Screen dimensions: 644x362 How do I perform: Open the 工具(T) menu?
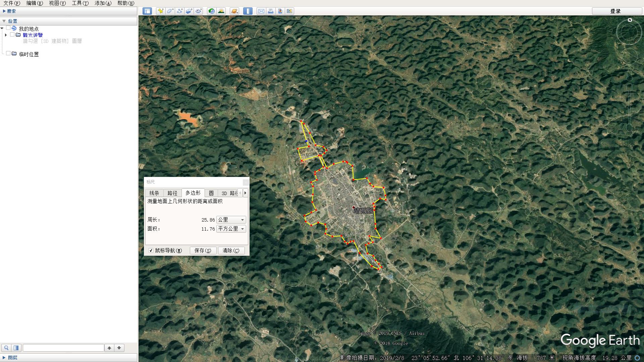[x=80, y=3]
